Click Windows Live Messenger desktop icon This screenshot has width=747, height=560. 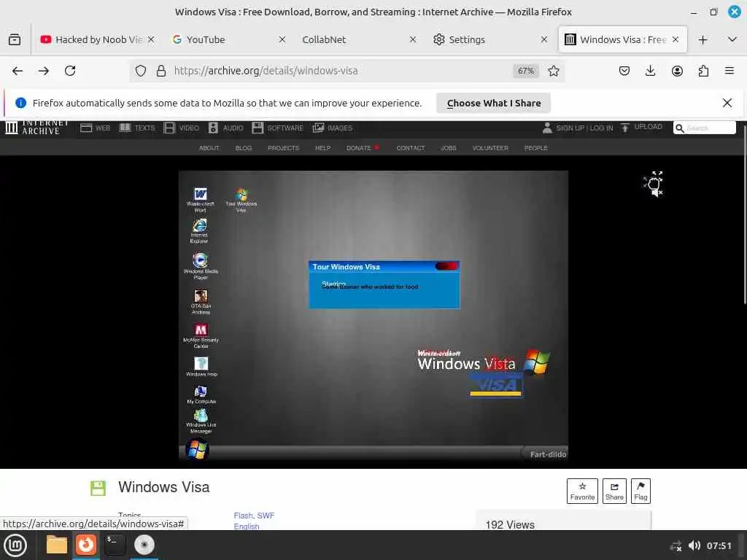point(201,421)
